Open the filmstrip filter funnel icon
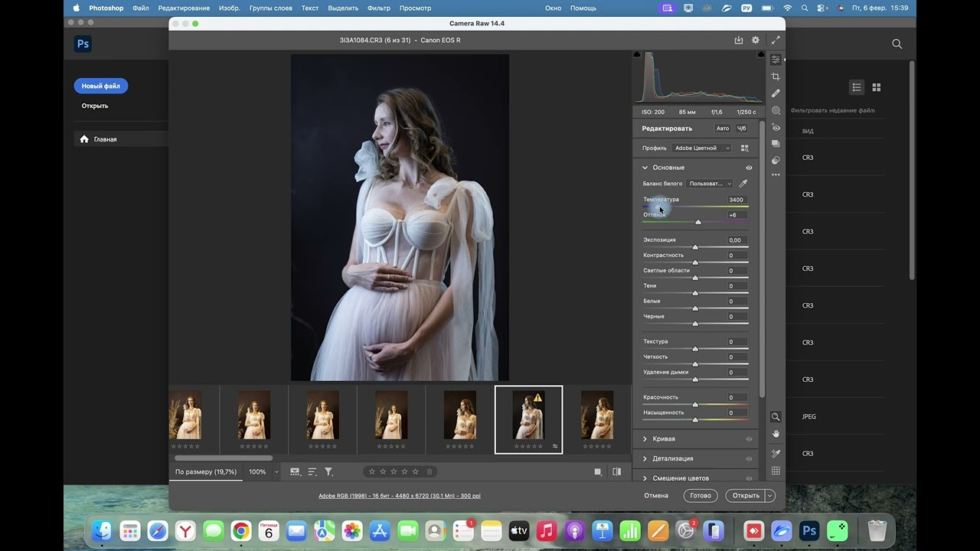The width and height of the screenshot is (980, 551). coord(328,471)
